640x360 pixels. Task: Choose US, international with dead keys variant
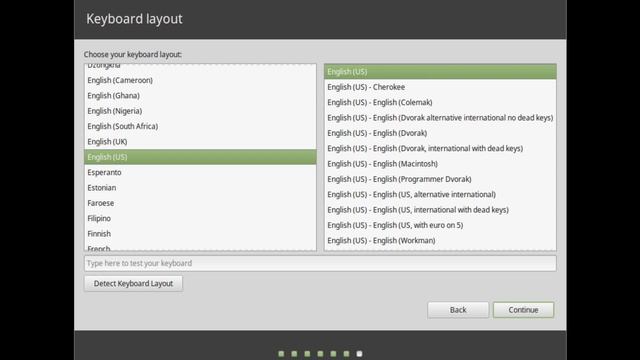[440, 210]
